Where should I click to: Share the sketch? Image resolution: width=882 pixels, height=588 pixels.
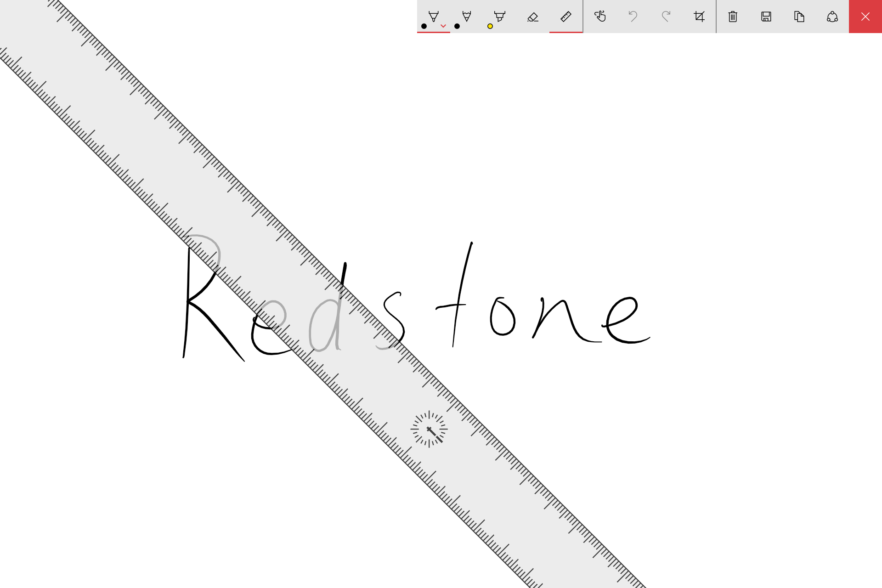tap(832, 17)
